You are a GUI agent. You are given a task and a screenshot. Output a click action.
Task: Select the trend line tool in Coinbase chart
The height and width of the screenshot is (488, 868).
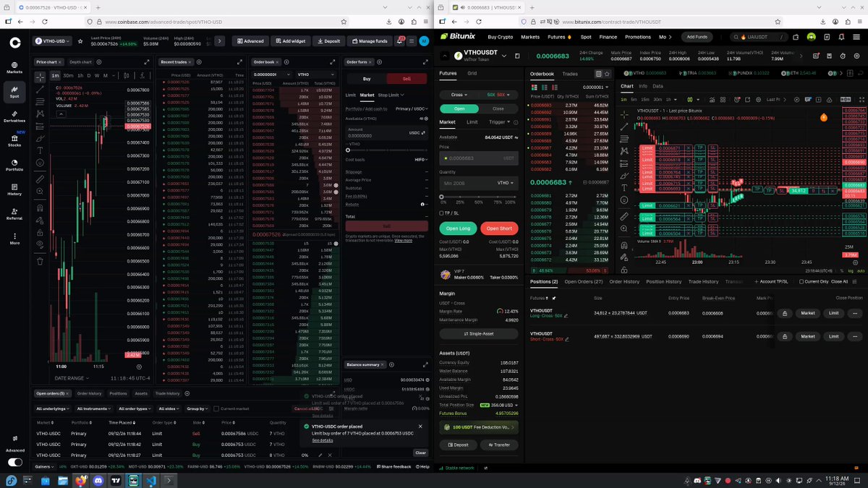point(40,89)
